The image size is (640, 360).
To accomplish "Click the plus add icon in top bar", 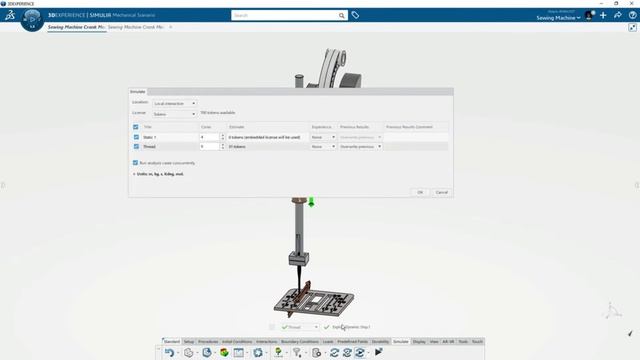I will point(603,15).
